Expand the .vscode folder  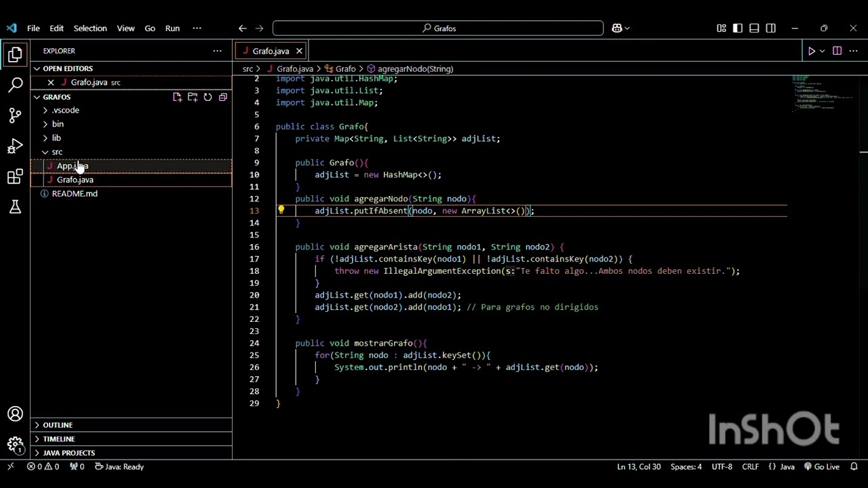point(131,110)
